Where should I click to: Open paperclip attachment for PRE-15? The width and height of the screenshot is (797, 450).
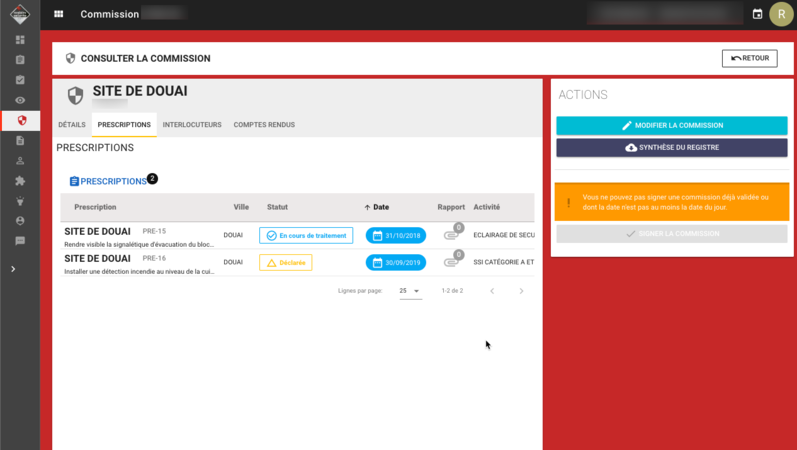tap(451, 235)
